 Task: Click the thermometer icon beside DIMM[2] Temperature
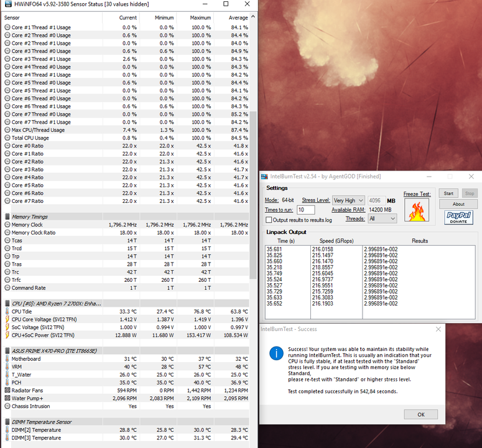click(7, 429)
